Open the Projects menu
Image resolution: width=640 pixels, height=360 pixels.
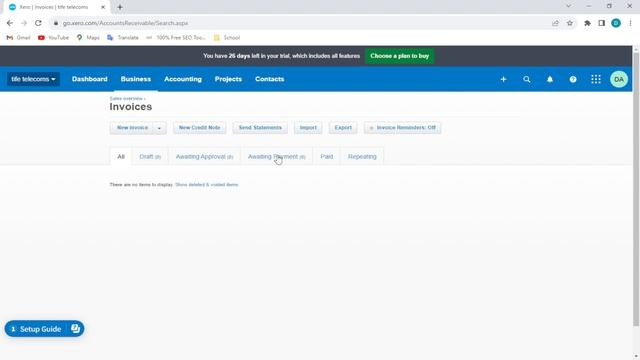(228, 79)
